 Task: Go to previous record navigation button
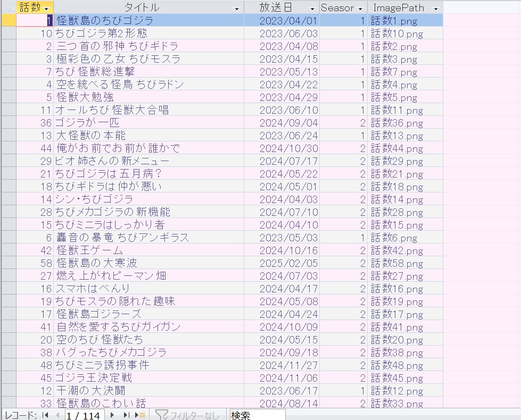[x=57, y=415]
